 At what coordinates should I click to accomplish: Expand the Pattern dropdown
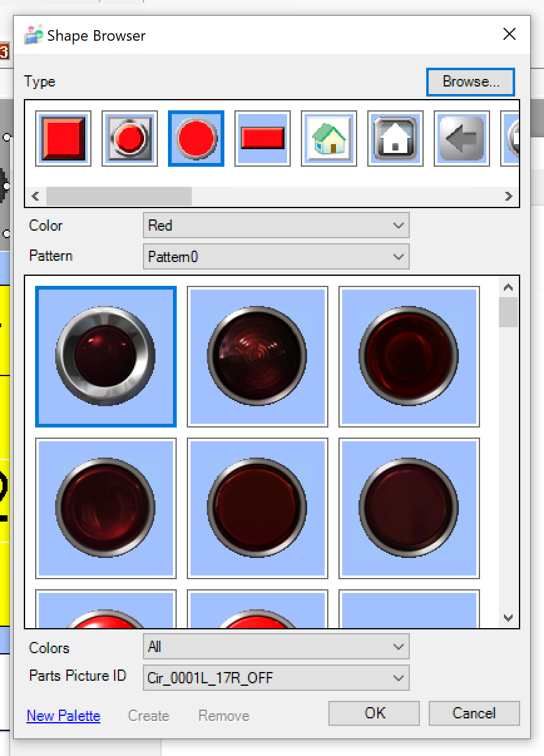[x=276, y=256]
